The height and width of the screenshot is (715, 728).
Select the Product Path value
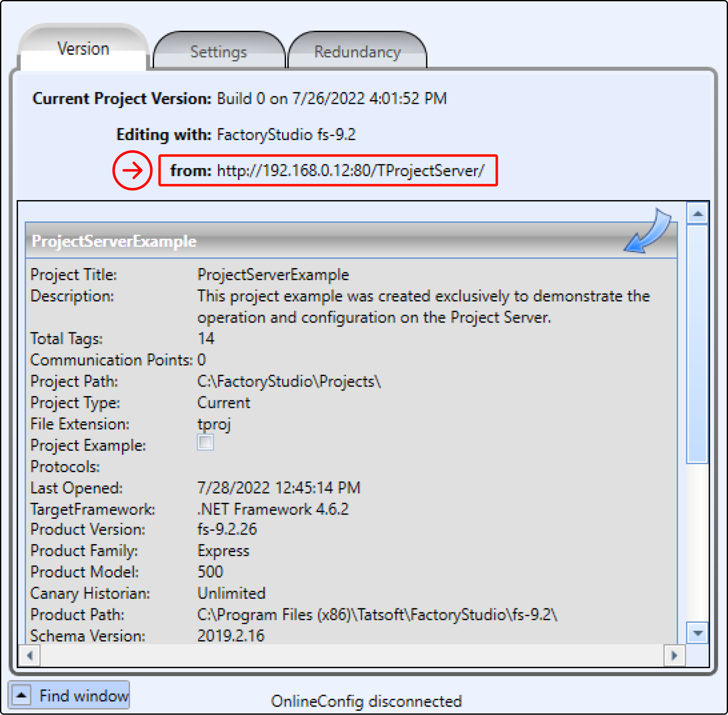[x=377, y=615]
